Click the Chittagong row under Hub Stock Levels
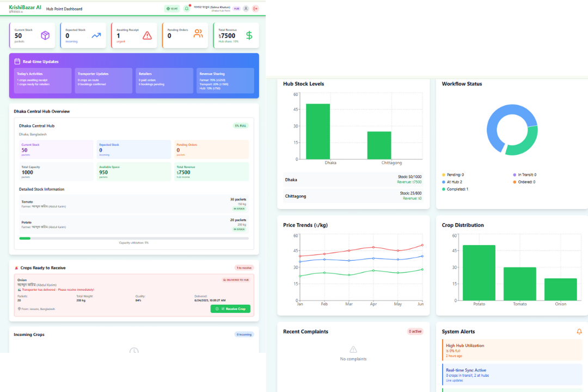This screenshot has width=588, height=392. click(353, 196)
